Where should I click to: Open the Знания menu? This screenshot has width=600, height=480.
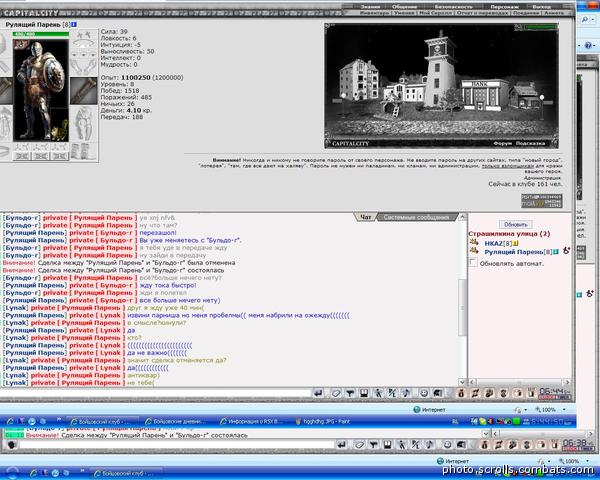371,7
